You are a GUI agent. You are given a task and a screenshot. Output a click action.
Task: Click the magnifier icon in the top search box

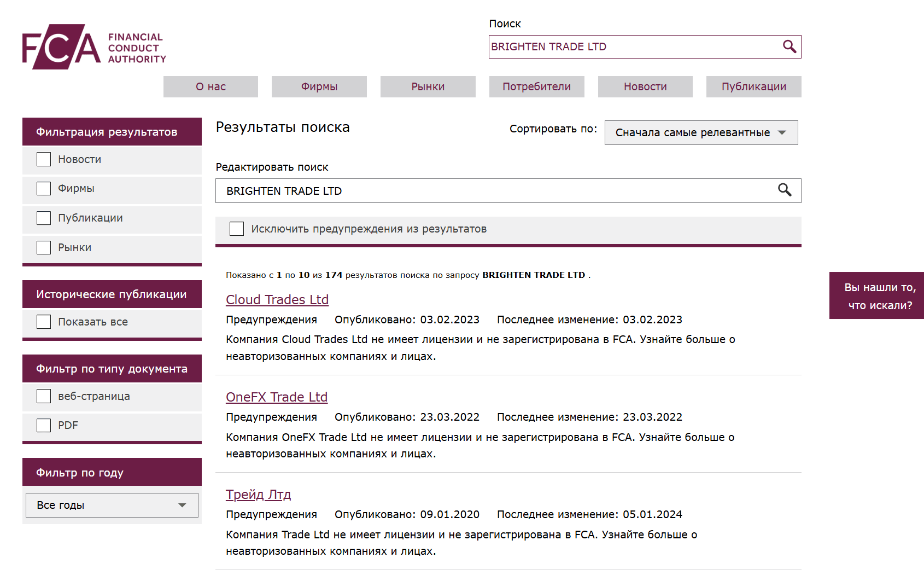pos(789,47)
